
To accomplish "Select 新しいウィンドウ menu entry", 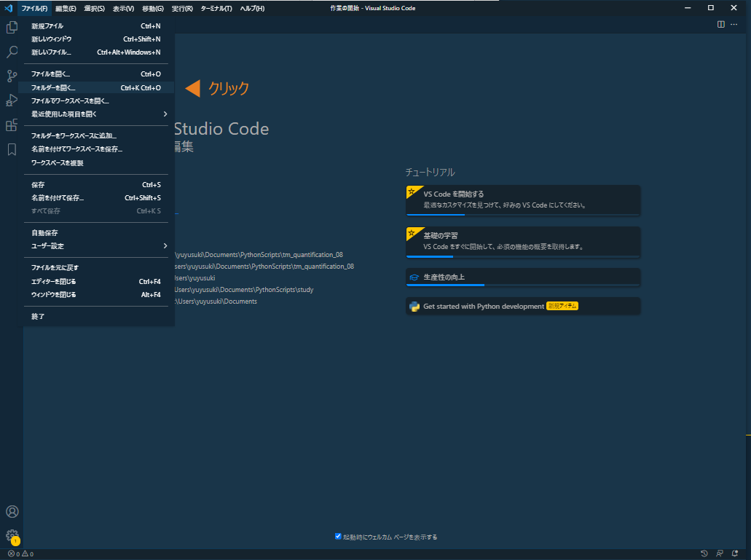I will 96,39.
